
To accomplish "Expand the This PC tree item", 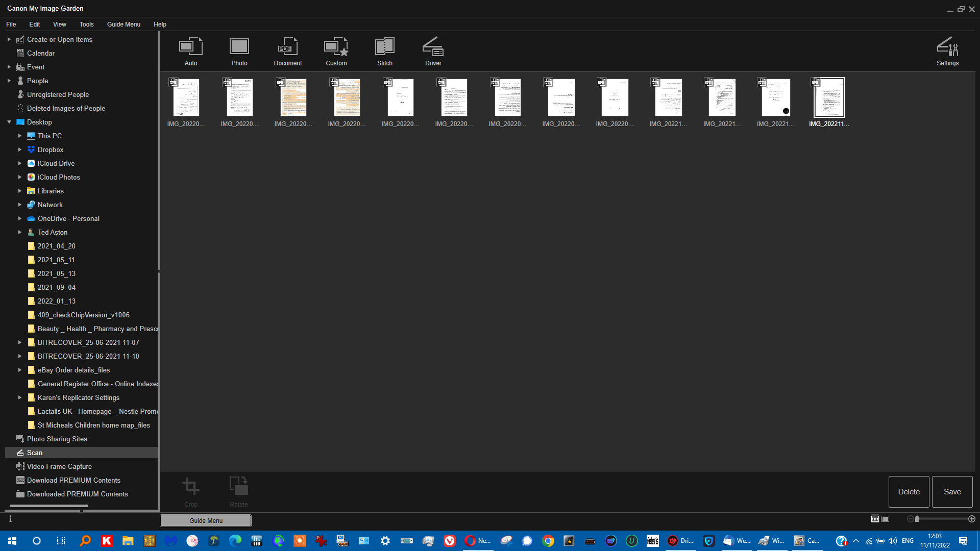I will click(20, 136).
